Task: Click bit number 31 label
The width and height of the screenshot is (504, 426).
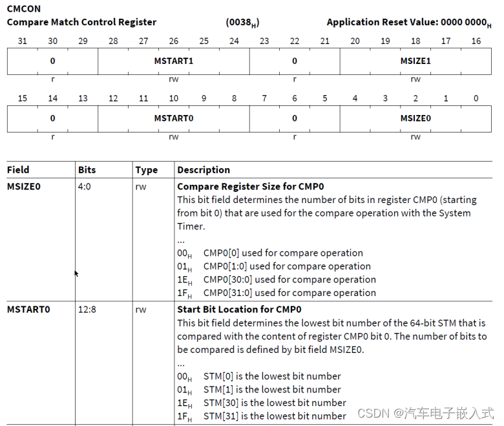Action: (x=22, y=41)
